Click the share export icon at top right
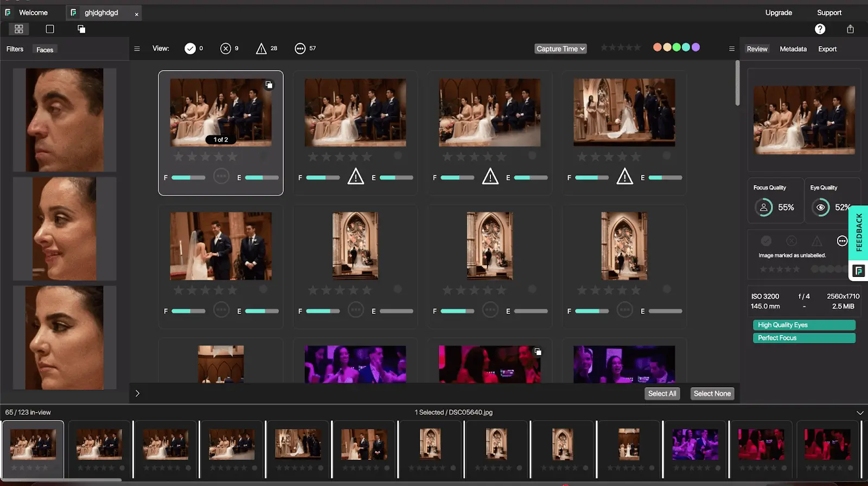 click(850, 29)
